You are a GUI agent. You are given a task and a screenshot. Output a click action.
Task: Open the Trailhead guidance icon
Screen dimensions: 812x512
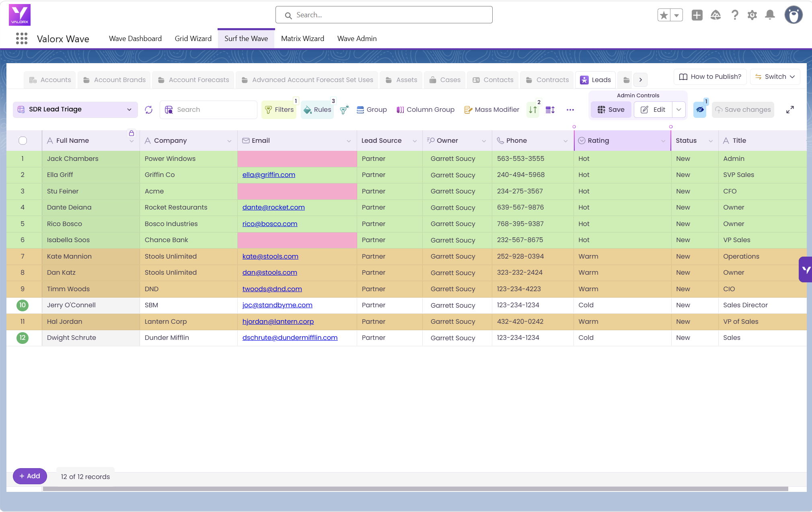[715, 15]
